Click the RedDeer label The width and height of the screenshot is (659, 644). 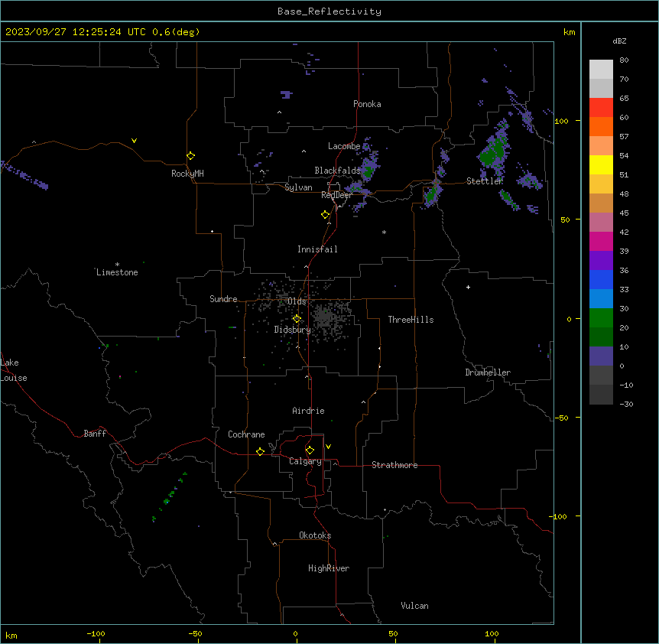pos(336,195)
